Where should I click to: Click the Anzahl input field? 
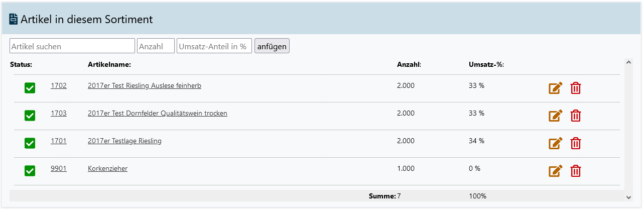[156, 46]
